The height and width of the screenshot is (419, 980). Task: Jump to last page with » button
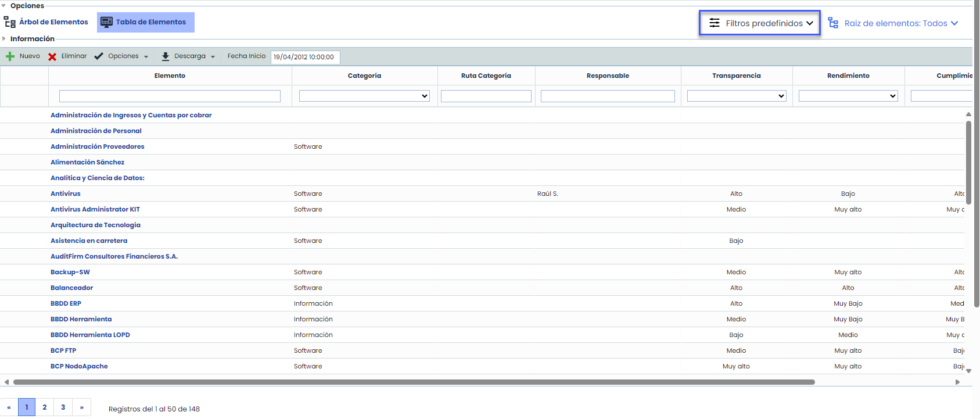(81, 407)
